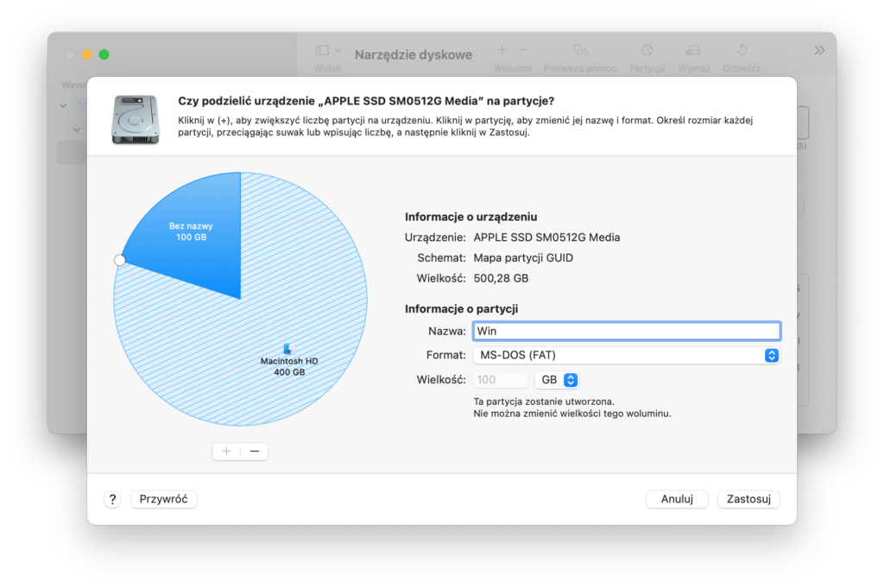Screen dimensions: 884x588
Task: Expand the toolbar overflow chevrons
Action: coord(819,51)
